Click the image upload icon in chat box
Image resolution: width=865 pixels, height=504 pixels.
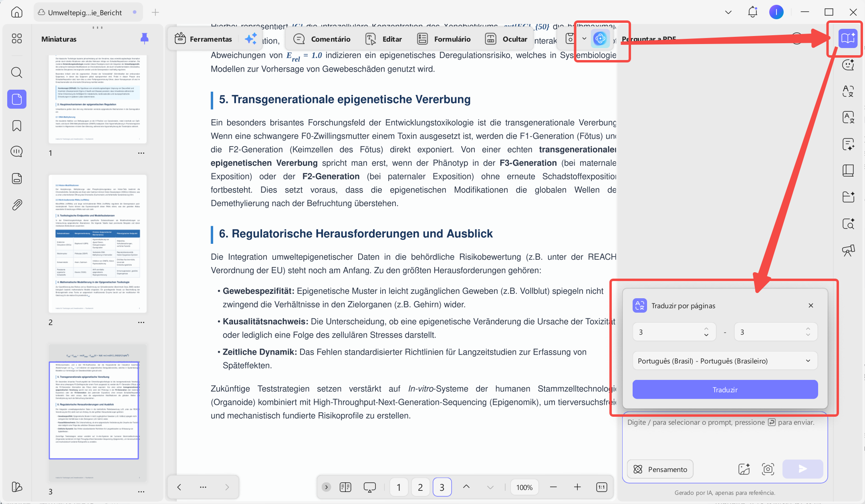pos(744,469)
